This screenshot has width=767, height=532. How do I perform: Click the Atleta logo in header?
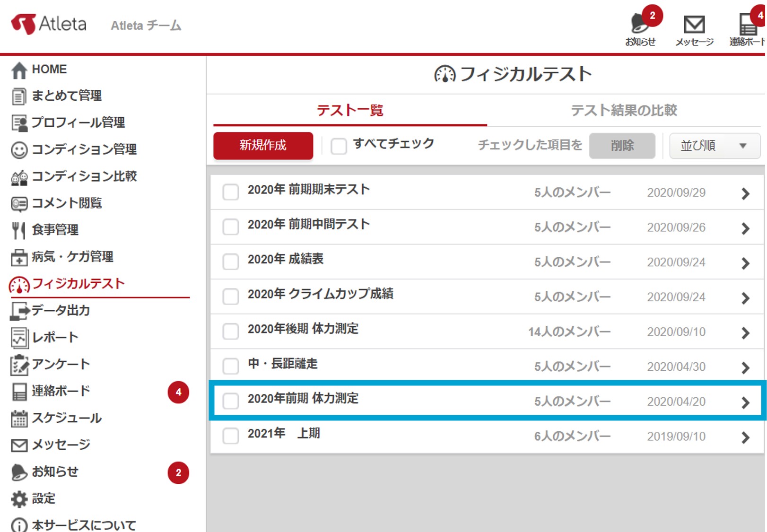49,24
